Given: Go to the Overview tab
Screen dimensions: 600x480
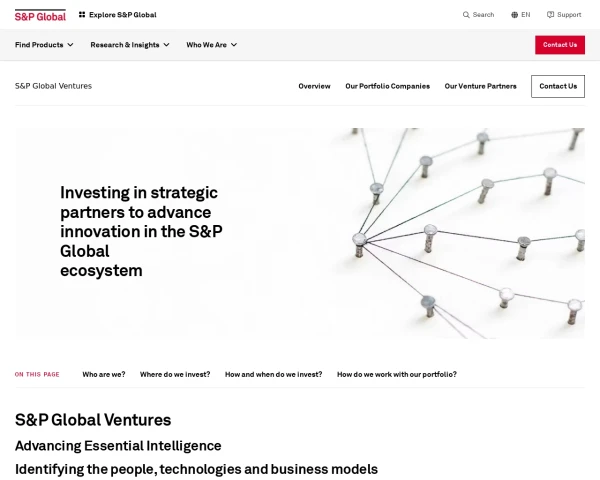Looking at the screenshot, I should click(x=314, y=86).
